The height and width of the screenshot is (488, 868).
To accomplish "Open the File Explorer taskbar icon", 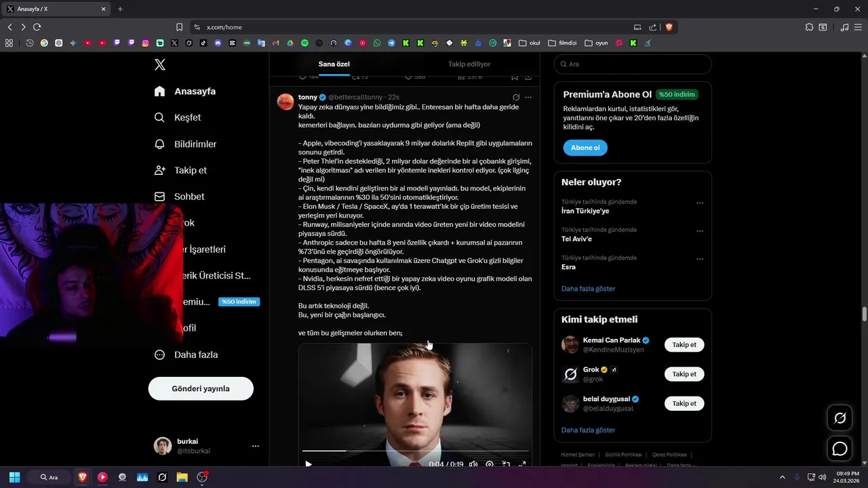I will 182,477.
